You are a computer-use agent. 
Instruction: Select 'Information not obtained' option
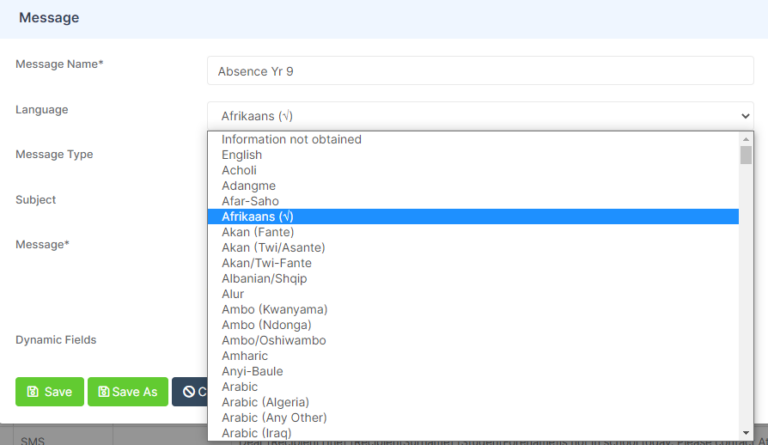point(291,139)
